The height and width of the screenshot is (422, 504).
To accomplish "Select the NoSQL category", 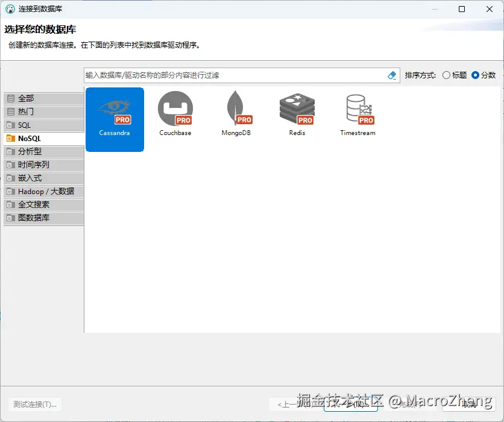I will click(x=44, y=139).
